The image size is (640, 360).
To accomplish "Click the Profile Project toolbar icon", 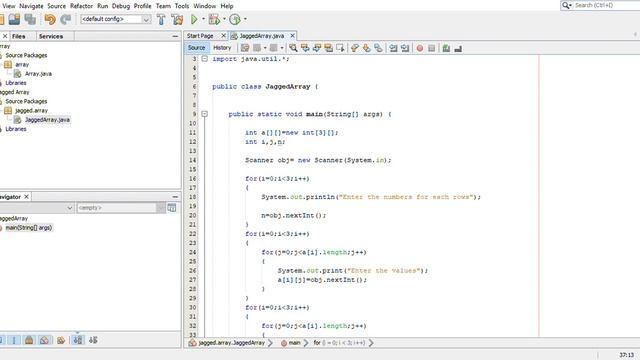I will coord(235,19).
